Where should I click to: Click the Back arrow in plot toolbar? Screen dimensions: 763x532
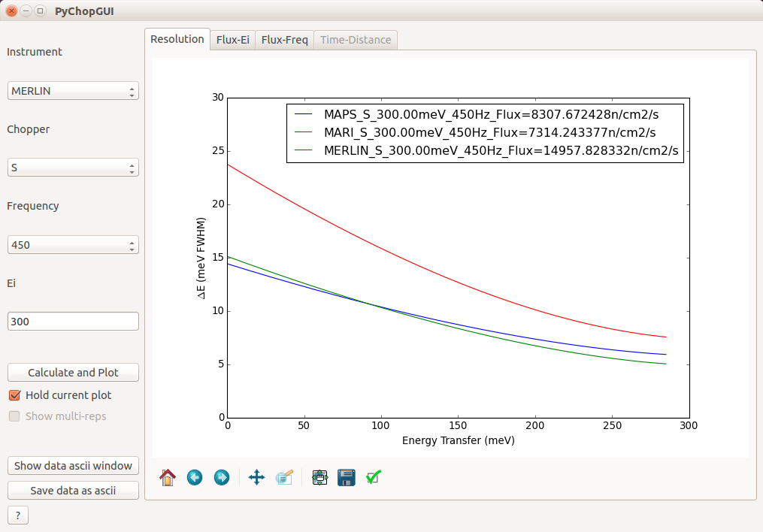tap(195, 477)
